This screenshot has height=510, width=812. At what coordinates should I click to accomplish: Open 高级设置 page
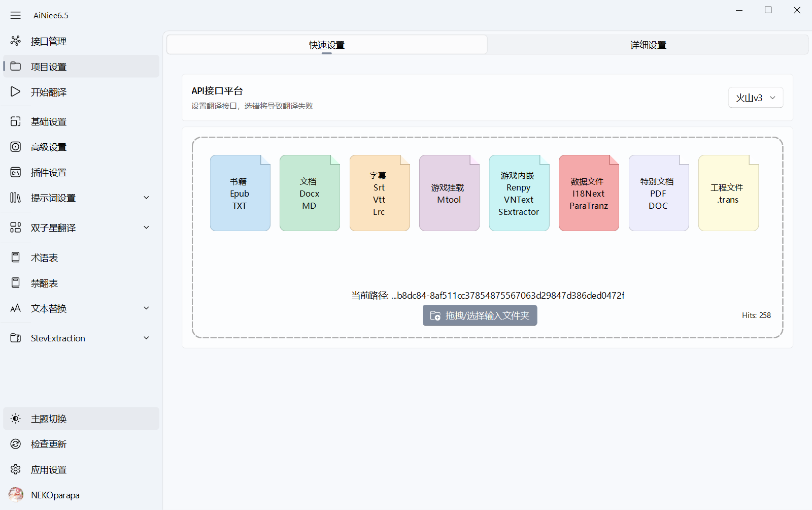tap(81, 147)
